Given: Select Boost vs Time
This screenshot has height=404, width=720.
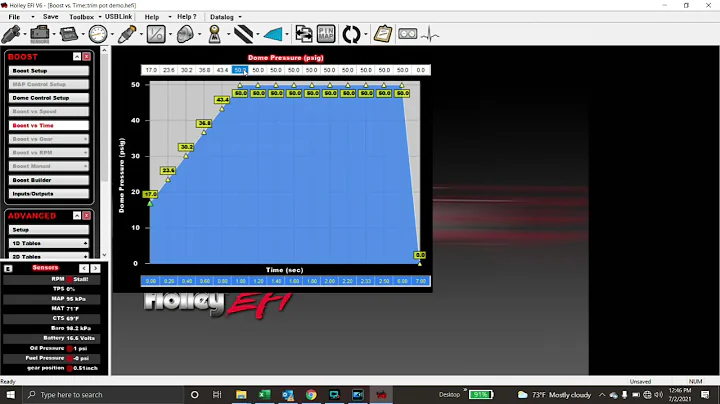Looking at the screenshot, I should click(49, 125).
